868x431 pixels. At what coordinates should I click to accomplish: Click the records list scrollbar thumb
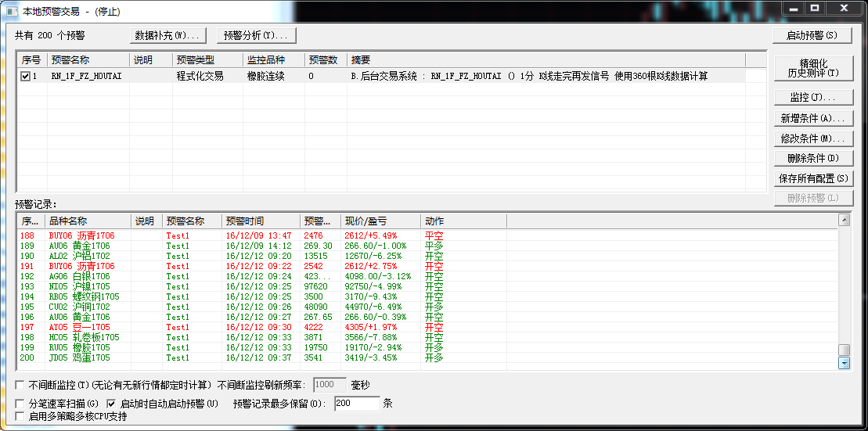click(845, 350)
